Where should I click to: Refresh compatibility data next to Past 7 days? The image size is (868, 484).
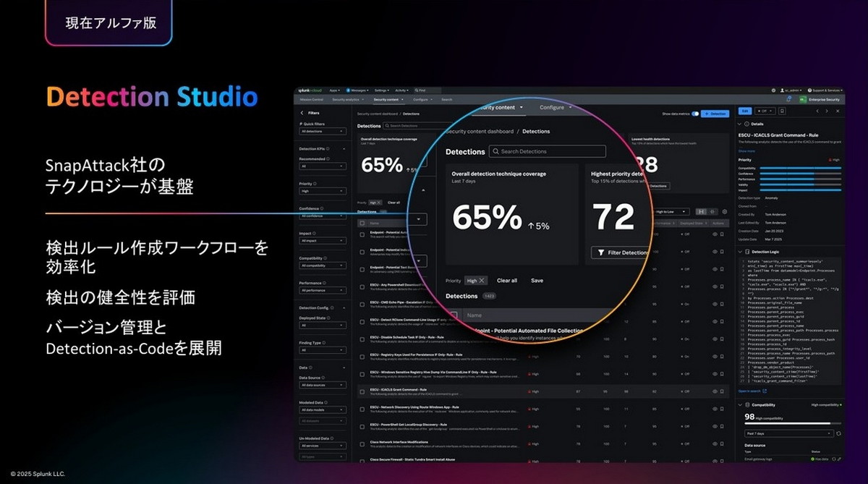point(839,433)
